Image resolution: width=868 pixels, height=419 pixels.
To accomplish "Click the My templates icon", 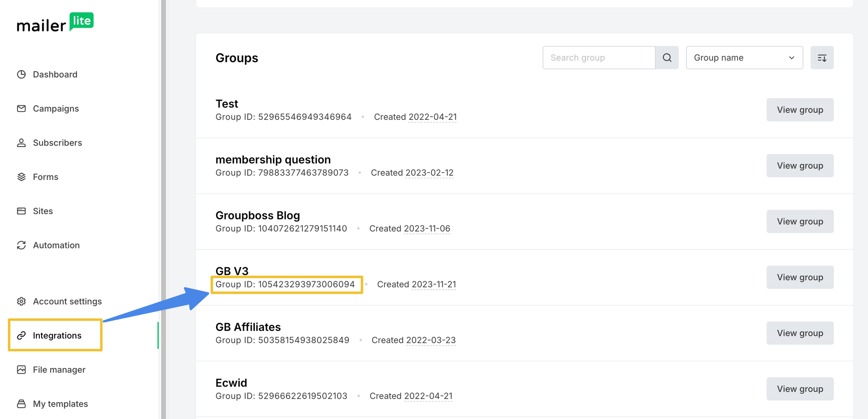I will tap(21, 404).
